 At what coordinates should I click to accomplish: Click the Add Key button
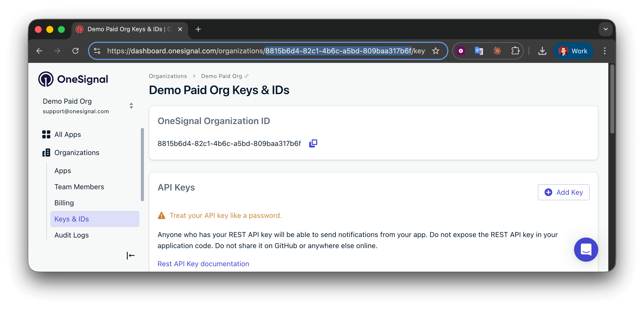pyautogui.click(x=563, y=192)
